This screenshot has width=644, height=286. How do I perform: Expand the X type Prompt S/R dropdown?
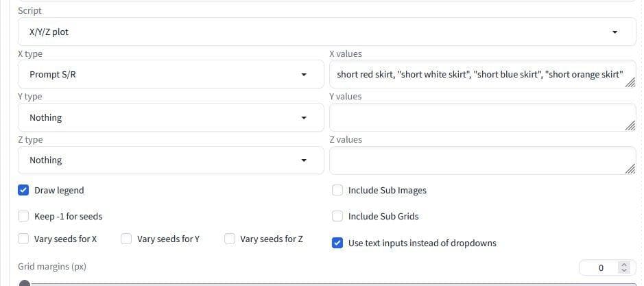[170, 75]
